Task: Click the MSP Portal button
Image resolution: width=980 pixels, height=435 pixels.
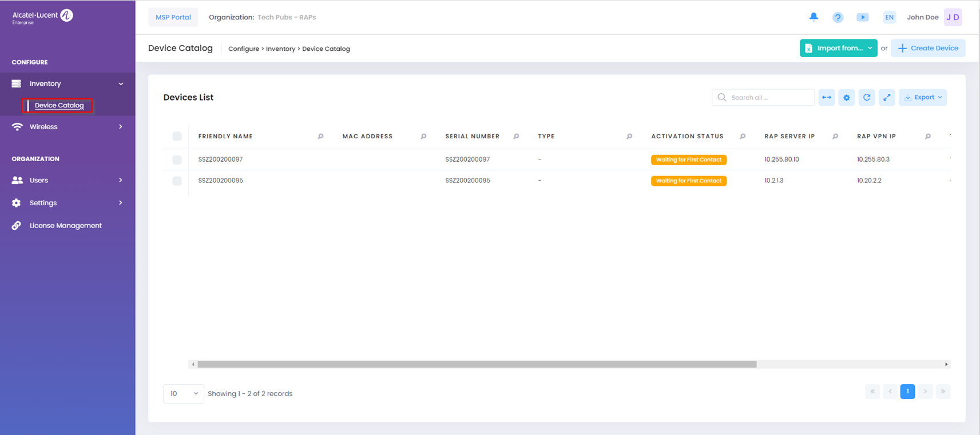Action: pos(173,17)
